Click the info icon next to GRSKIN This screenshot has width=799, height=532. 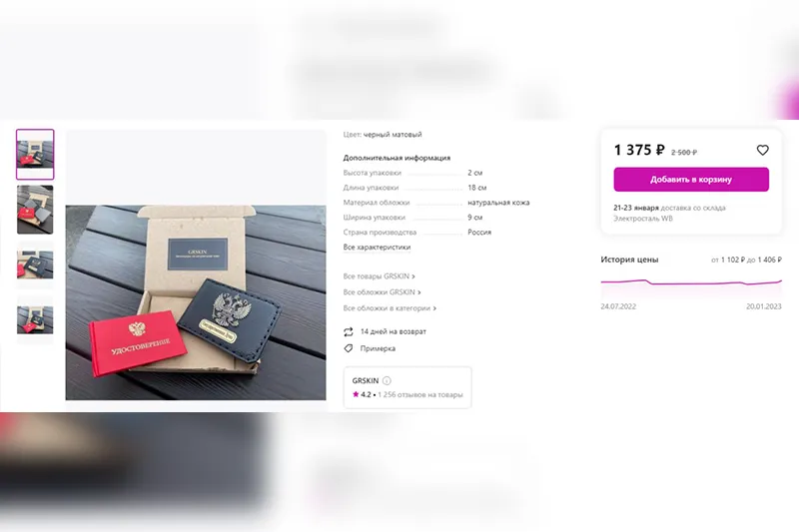[387, 380]
